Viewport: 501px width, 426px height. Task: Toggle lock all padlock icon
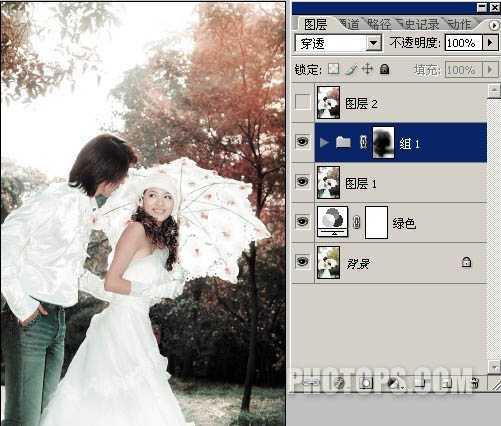[385, 69]
